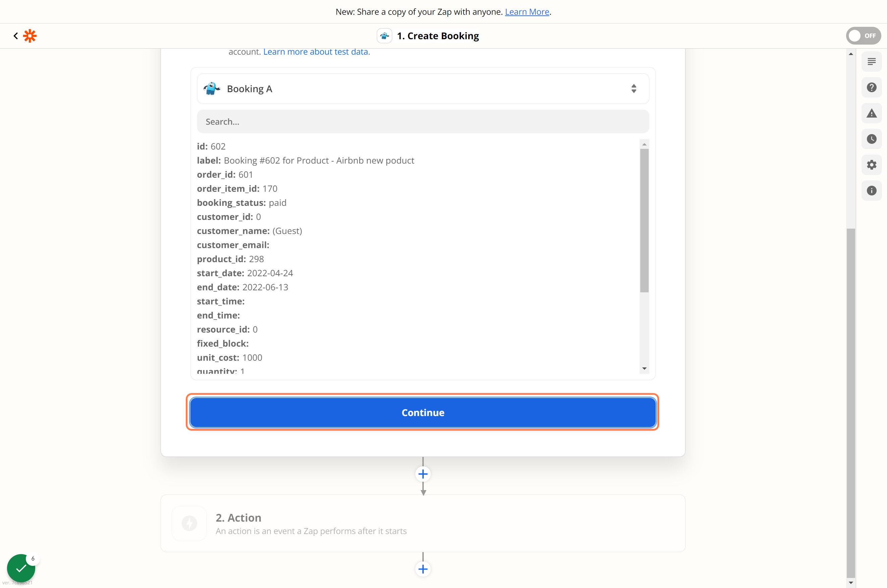Open the 2. Action step card
The width and height of the screenshot is (887, 588).
423,523
